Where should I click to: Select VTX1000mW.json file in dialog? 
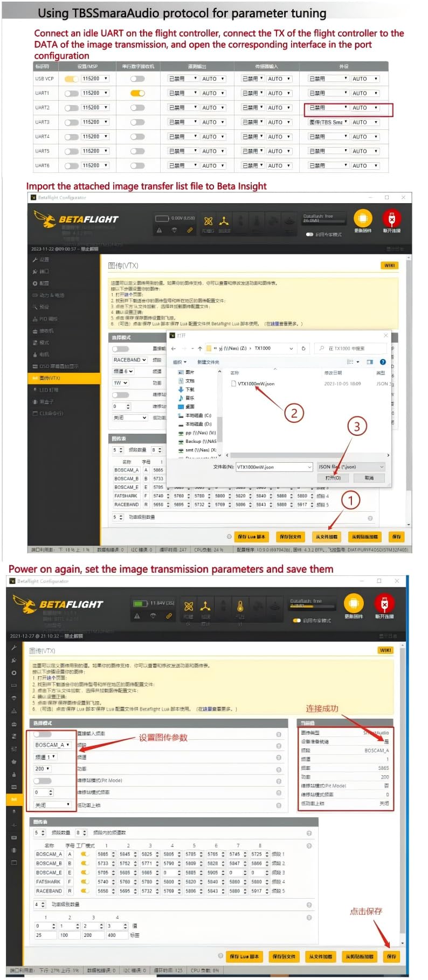point(253,384)
